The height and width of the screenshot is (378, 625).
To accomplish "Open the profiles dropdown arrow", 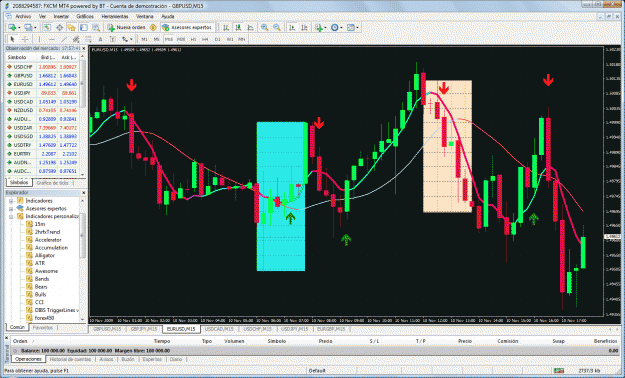I will point(35,28).
